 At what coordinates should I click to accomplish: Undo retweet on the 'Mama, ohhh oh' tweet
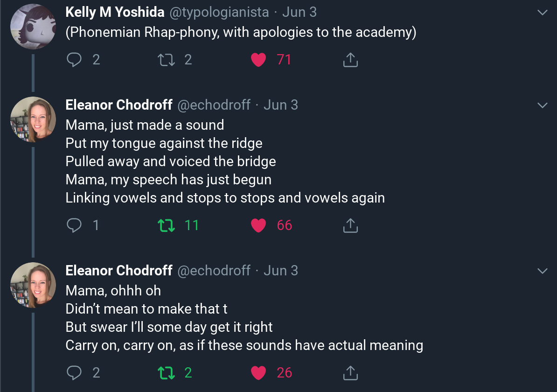166,373
